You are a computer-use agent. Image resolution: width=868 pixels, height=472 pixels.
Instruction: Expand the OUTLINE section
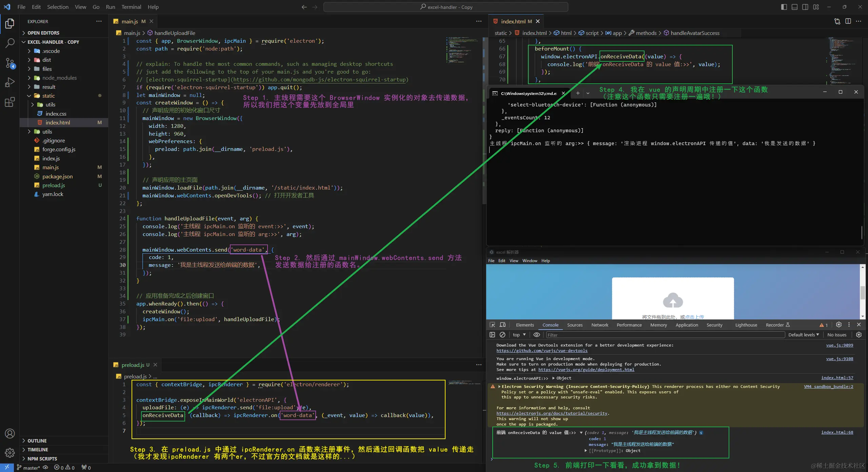click(x=37, y=441)
